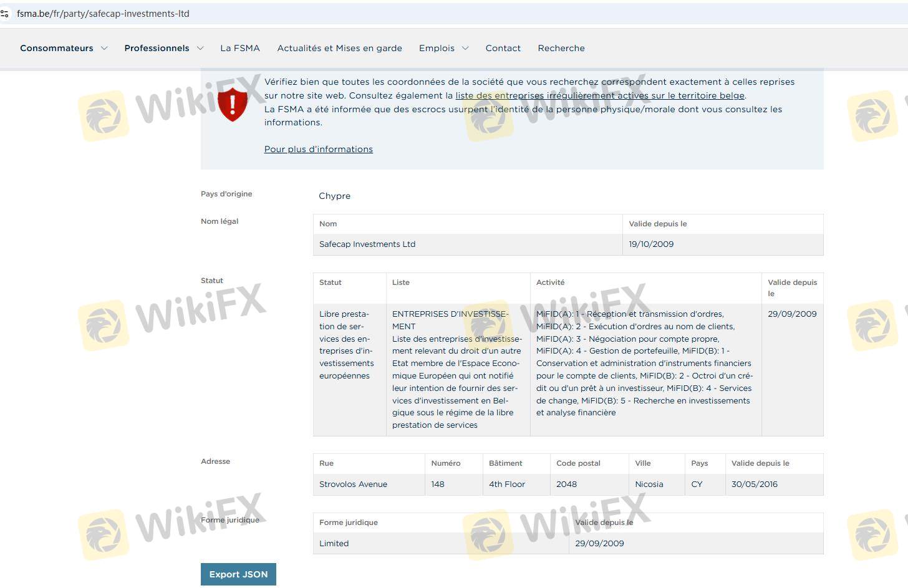This screenshot has height=588, width=908.
Task: Click the Liste column header
Action: 458,288
